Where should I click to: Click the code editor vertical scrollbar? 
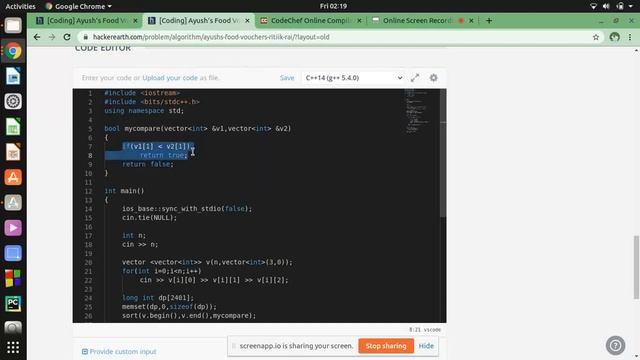pyautogui.click(x=443, y=154)
